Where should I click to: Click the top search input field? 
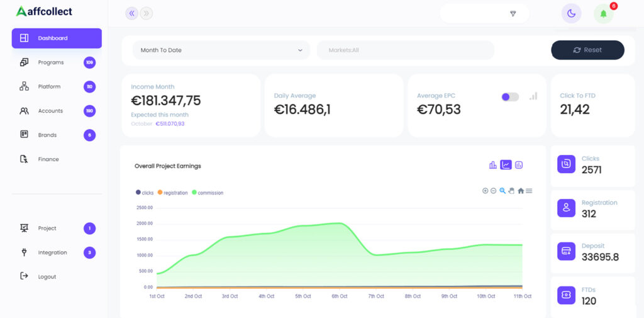tap(485, 14)
